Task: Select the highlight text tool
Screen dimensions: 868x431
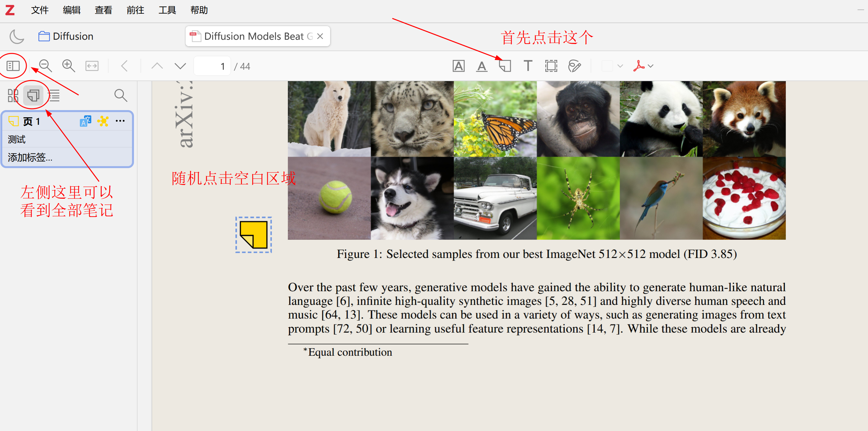Action: click(x=459, y=66)
